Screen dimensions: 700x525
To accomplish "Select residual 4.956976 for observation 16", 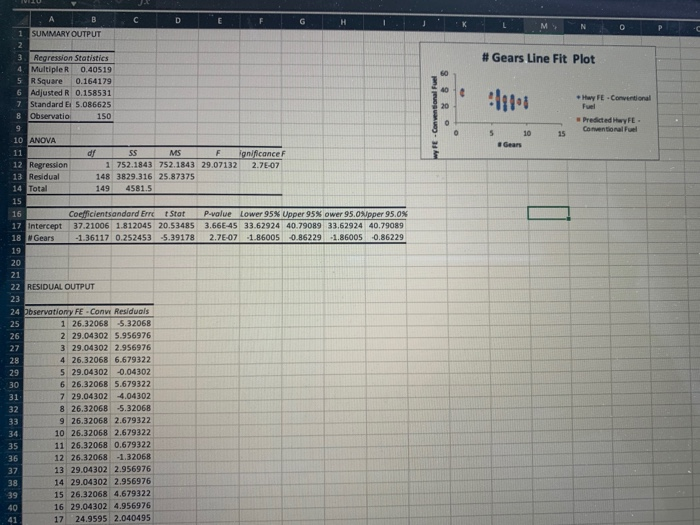I will coord(132,506).
